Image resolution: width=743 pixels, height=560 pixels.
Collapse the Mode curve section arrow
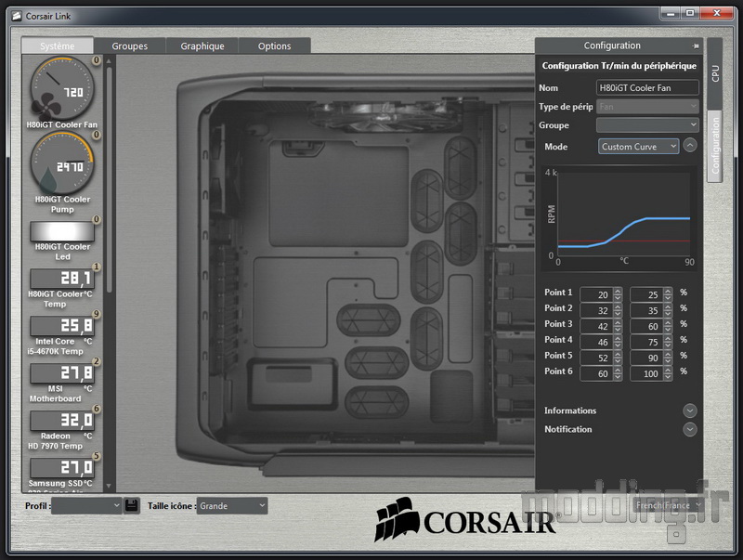690,146
